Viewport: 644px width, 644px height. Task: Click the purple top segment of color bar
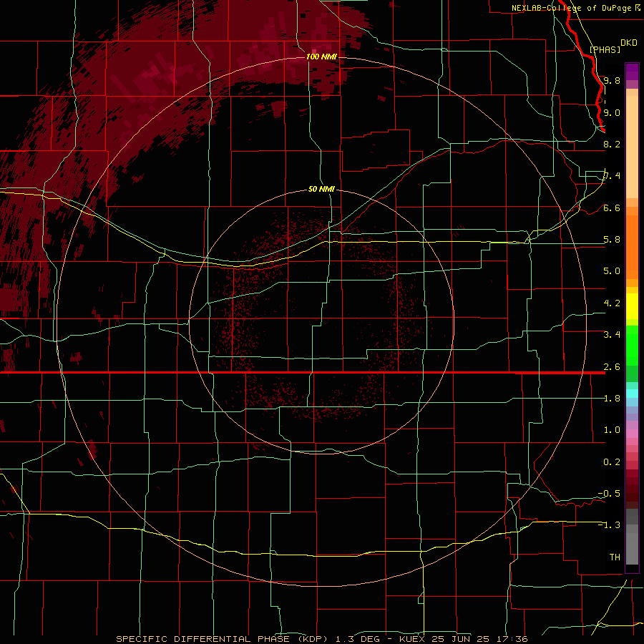click(632, 72)
